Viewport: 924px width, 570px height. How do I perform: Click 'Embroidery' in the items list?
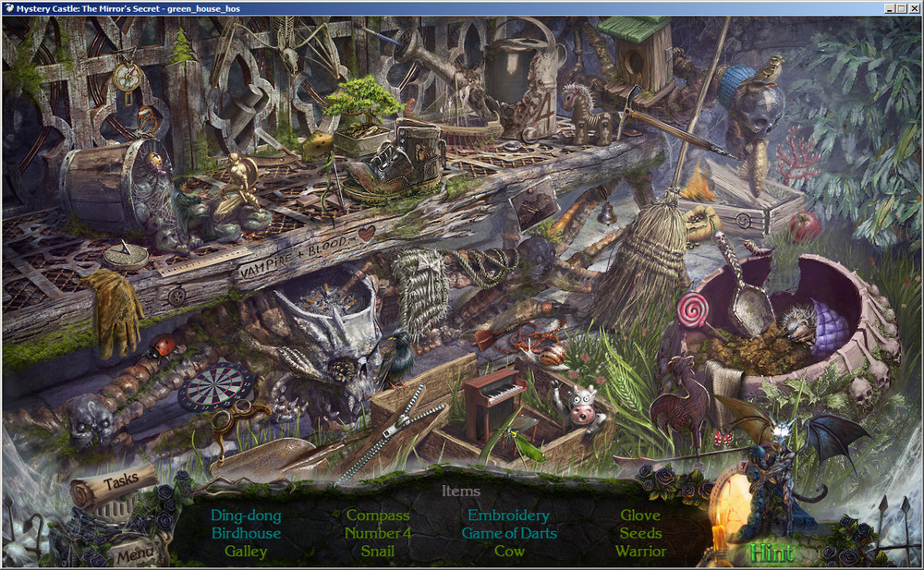(x=508, y=515)
